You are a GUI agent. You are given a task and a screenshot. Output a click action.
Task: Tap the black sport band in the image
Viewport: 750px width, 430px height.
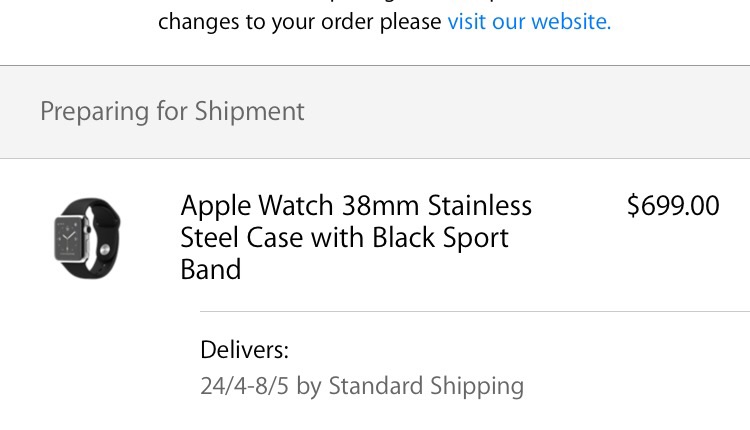tap(105, 237)
